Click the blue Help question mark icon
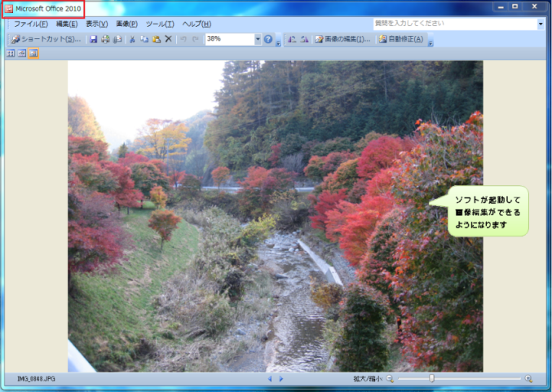Image resolution: width=552 pixels, height=392 pixels. tap(268, 39)
